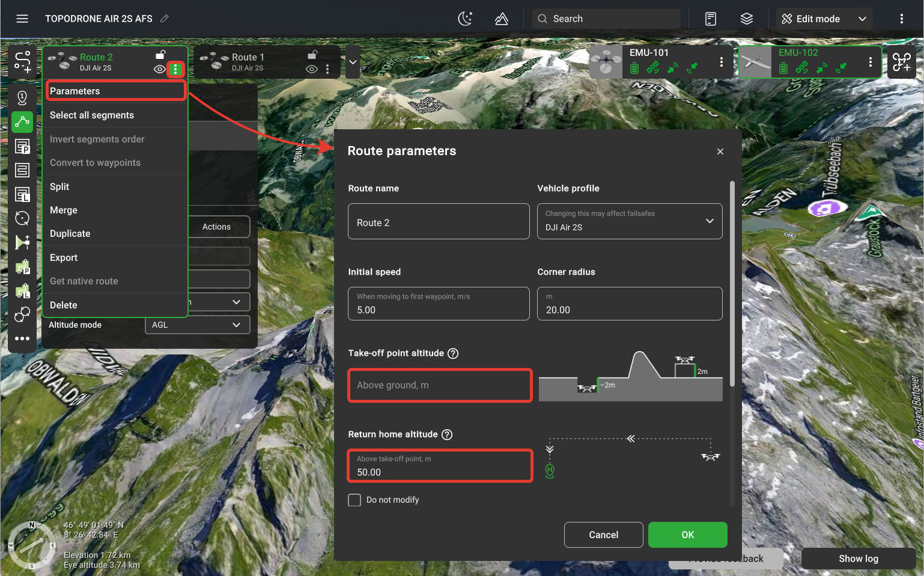Click Cancel in Route parameters dialog
924x576 pixels.
604,535
